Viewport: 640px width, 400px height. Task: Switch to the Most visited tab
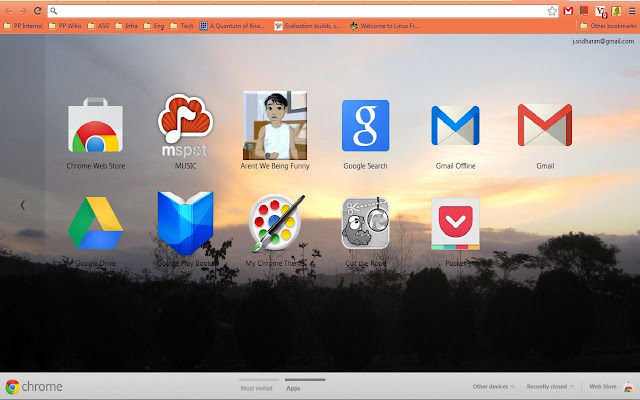pyautogui.click(x=256, y=388)
